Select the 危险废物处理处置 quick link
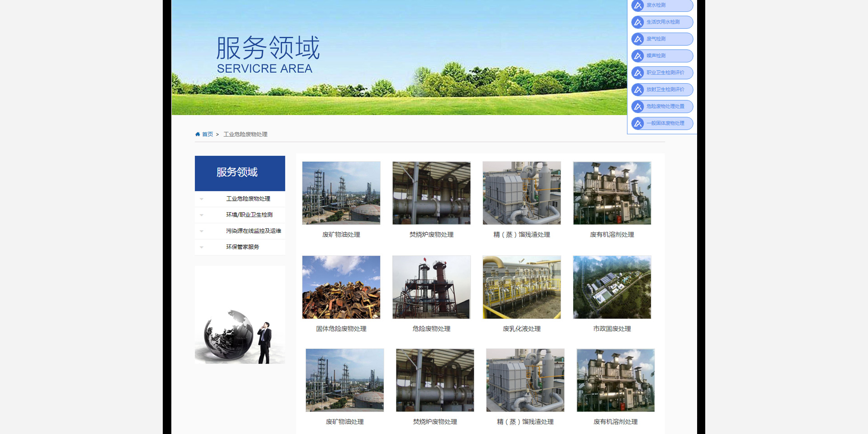 point(662,107)
